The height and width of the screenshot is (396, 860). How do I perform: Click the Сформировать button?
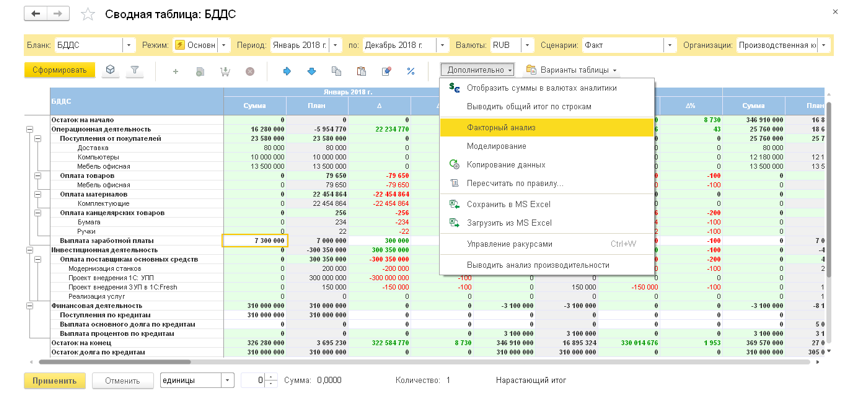(x=60, y=70)
